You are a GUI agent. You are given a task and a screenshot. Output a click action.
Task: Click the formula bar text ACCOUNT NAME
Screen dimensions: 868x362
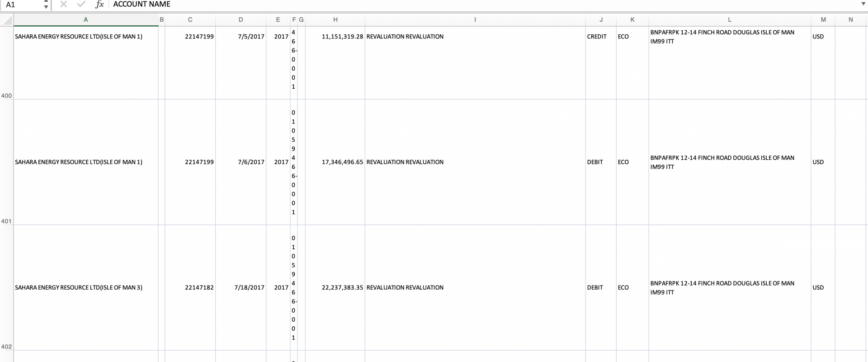[x=142, y=4]
